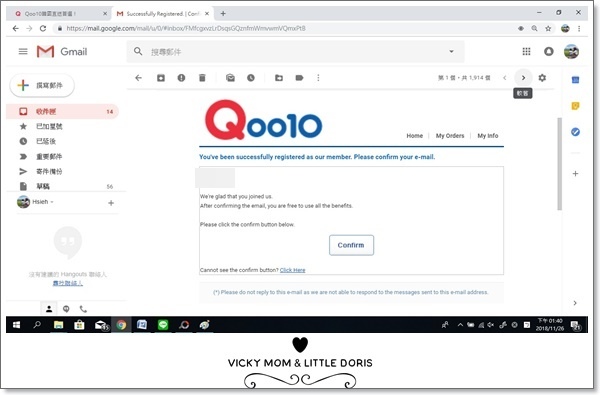Screen dimensions: 600x395
Task: Open the Home link in Qoo10 email
Action: [x=414, y=135]
